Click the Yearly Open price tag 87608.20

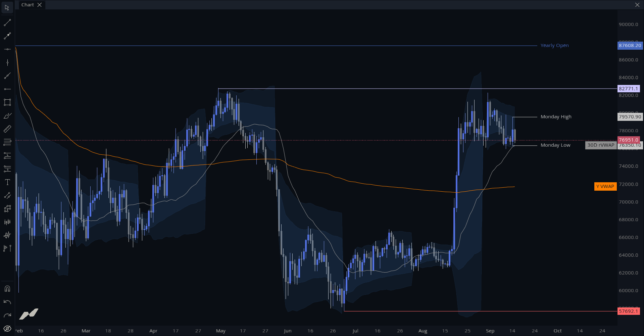coord(630,45)
